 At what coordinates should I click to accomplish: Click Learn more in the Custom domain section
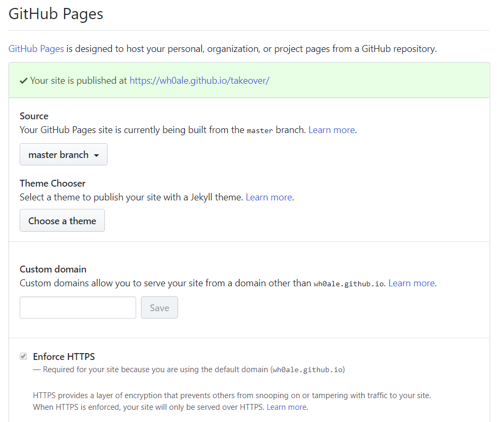tap(412, 283)
